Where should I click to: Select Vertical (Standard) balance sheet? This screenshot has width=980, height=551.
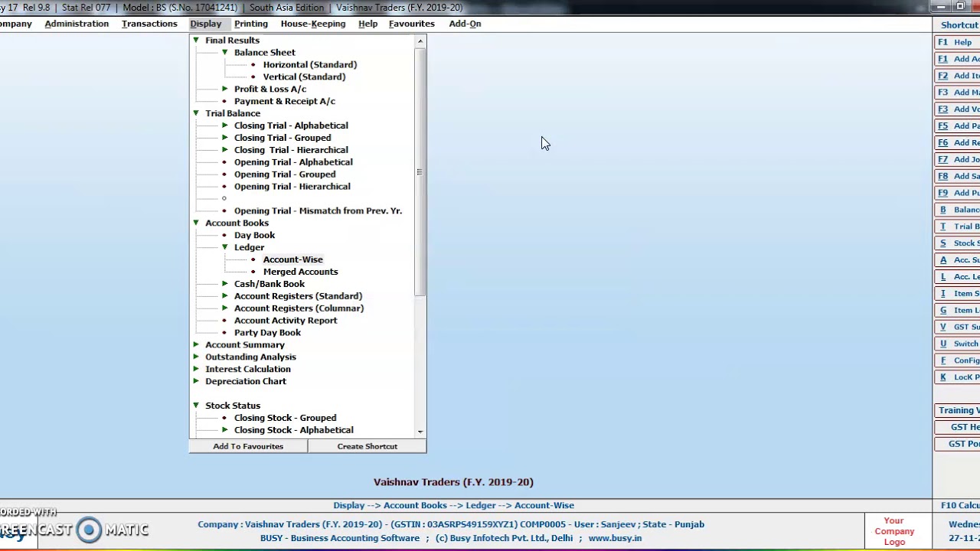[x=304, y=77]
